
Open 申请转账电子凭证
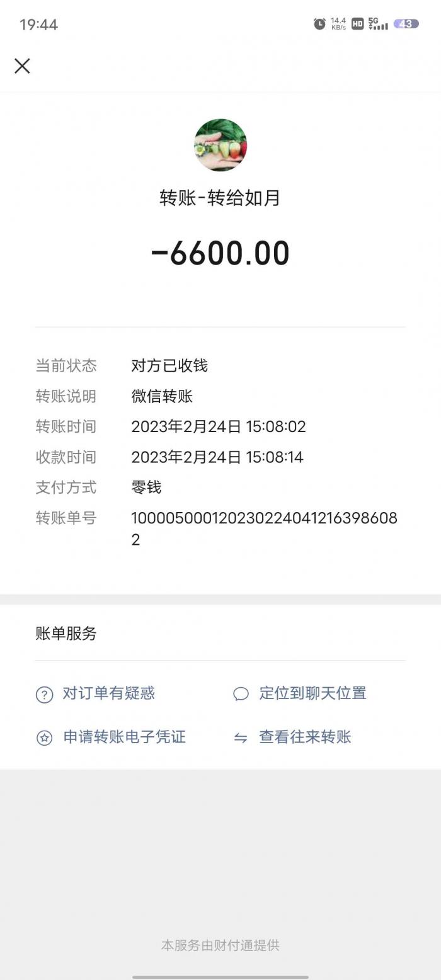point(125,737)
